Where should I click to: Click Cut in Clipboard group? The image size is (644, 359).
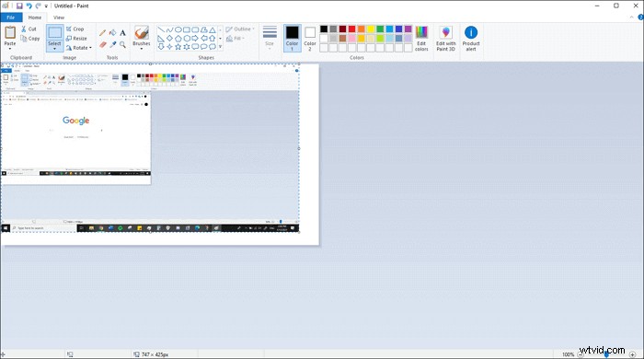coord(29,29)
